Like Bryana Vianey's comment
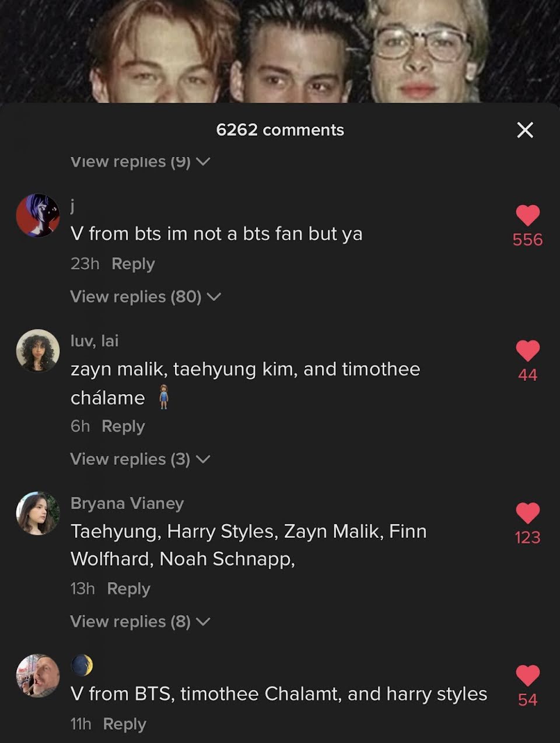Viewport: 560px width, 743px height. 528,513
